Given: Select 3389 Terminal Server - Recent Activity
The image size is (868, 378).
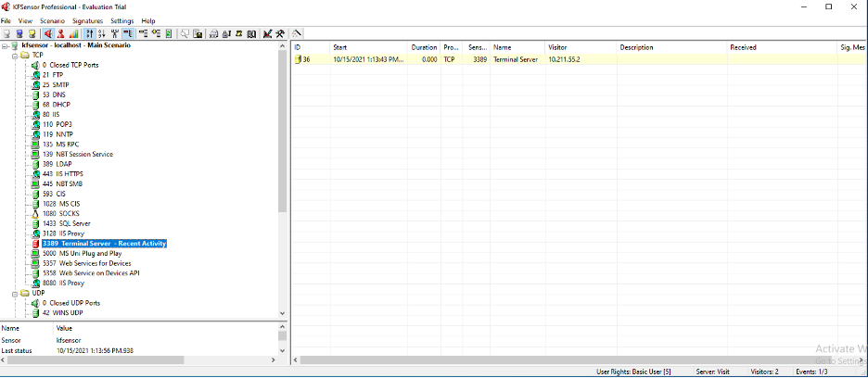Looking at the screenshot, I should pos(104,244).
